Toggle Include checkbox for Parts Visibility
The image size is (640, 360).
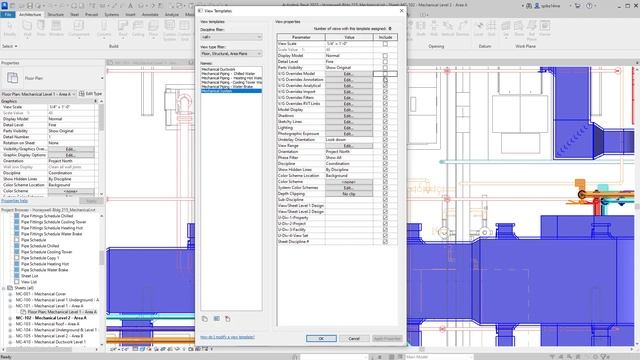coord(385,67)
